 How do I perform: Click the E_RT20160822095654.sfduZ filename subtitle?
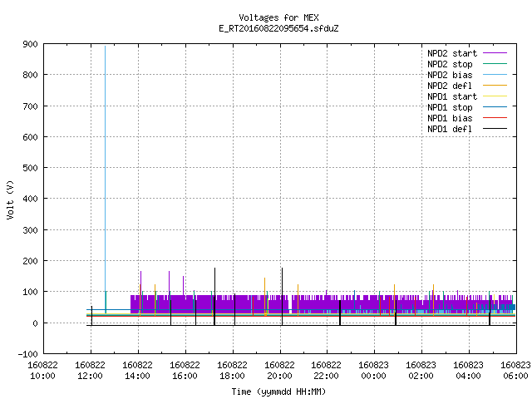278,28
